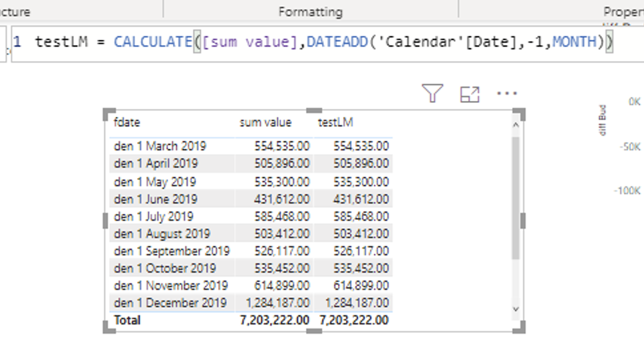Click the -50K axis label on chart
Image resolution: width=644 pixels, height=347 pixels.
click(x=630, y=146)
